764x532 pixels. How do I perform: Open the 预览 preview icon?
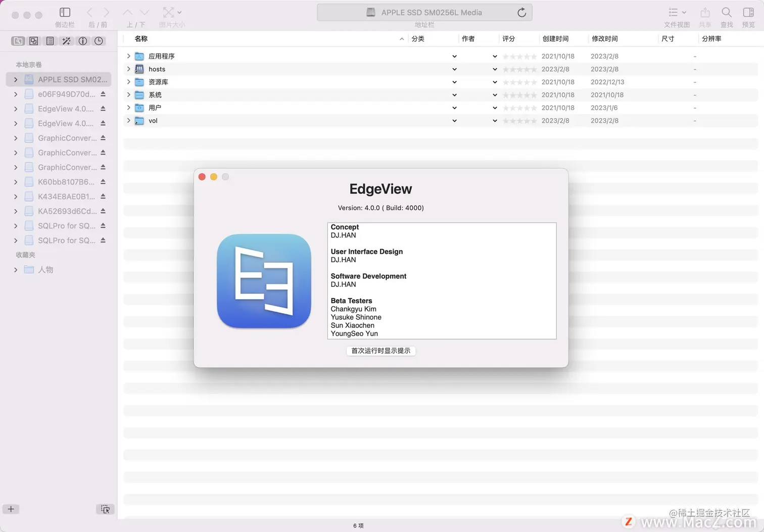(x=748, y=12)
